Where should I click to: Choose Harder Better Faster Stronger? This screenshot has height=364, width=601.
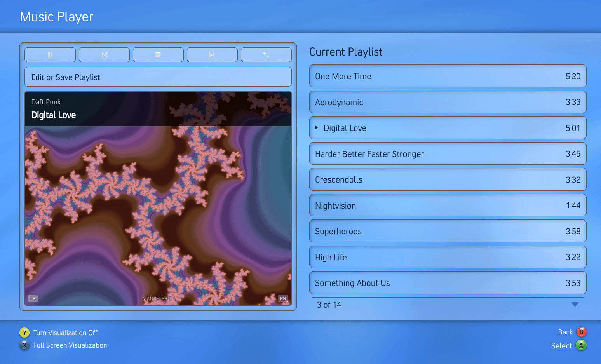point(448,154)
